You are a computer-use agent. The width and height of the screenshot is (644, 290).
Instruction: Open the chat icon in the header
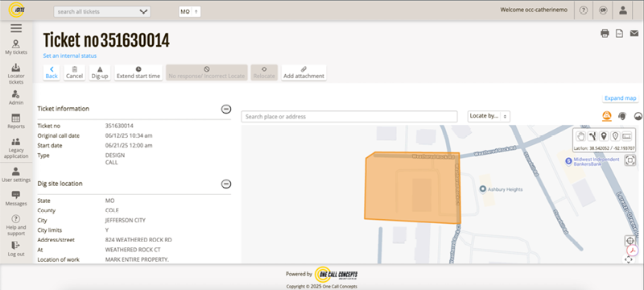[603, 10]
